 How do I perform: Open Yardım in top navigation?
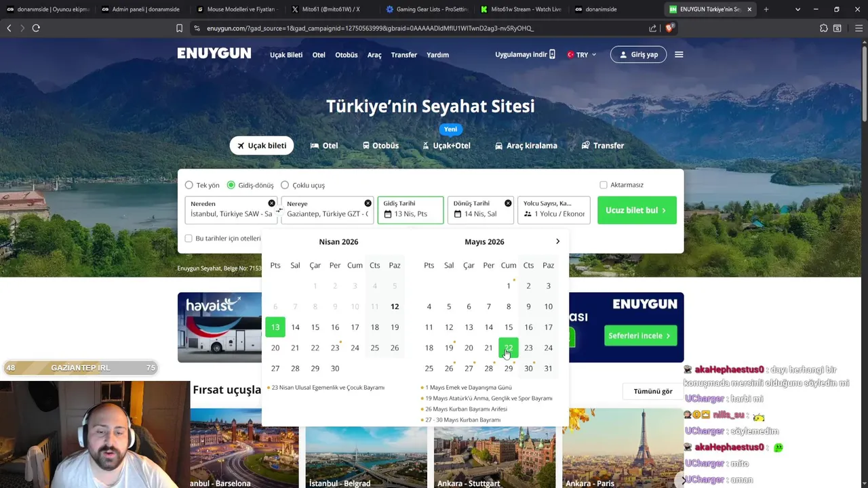437,55
